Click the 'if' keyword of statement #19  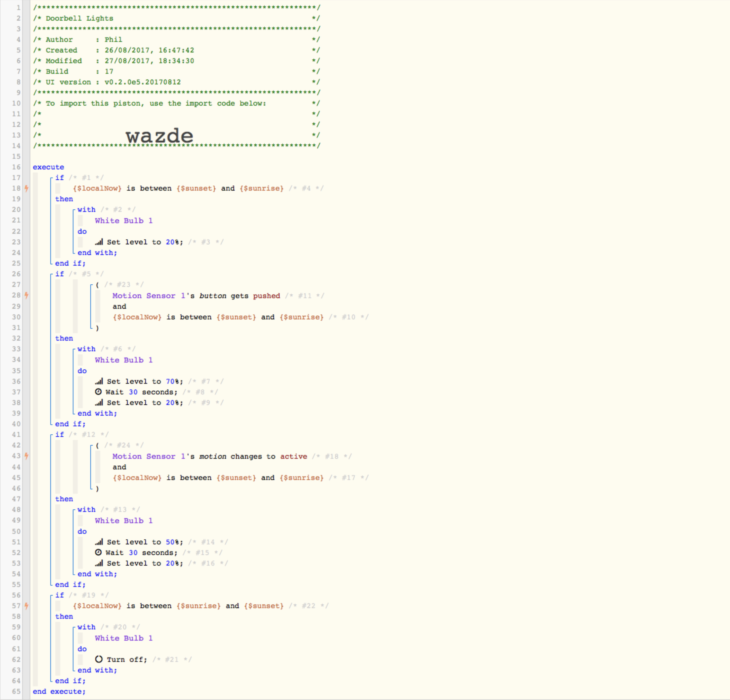tap(60, 595)
